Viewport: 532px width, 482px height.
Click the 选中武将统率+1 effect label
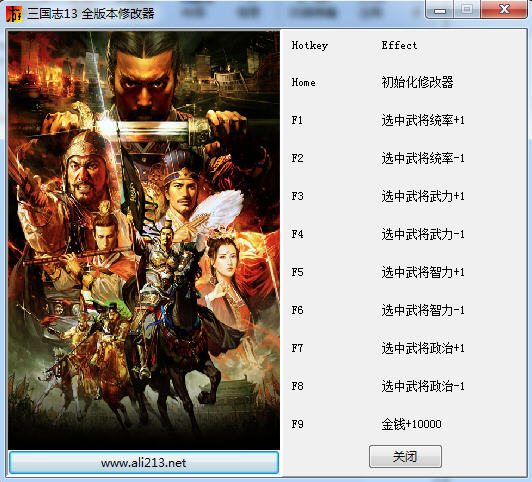(423, 120)
